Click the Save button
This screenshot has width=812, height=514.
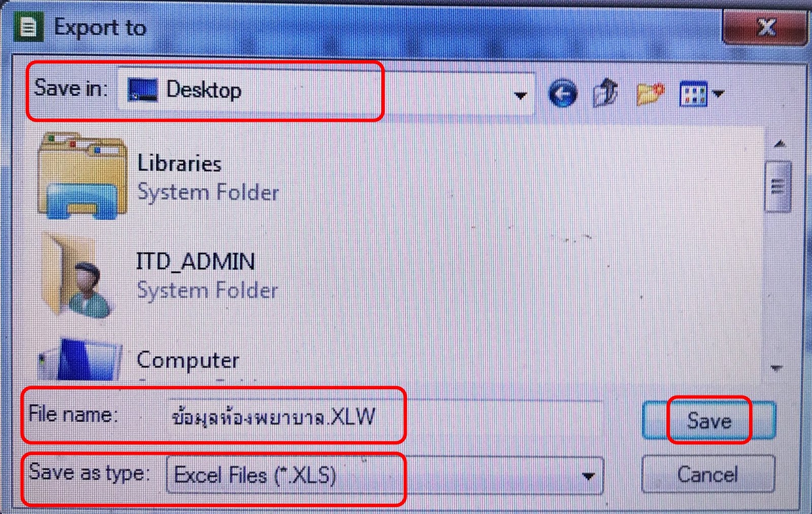click(708, 421)
